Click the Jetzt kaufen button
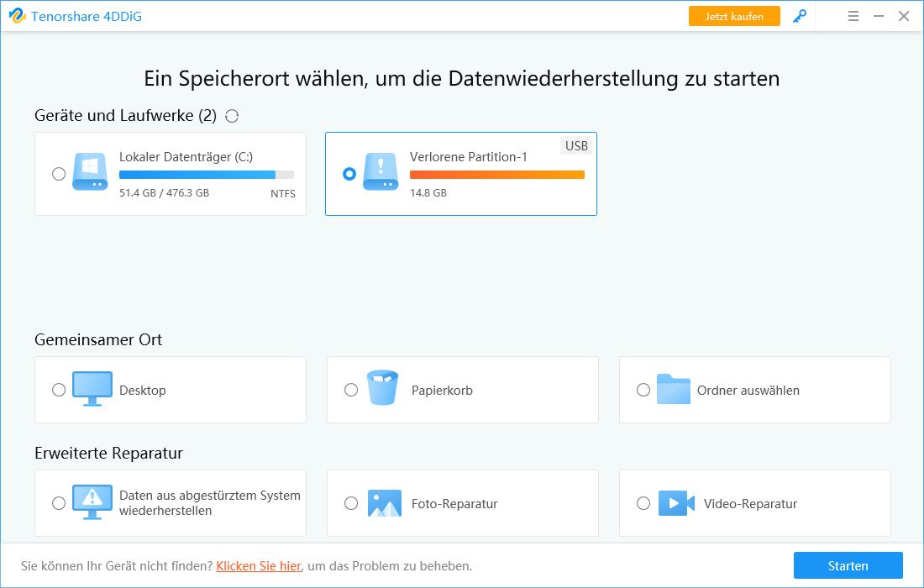The width and height of the screenshot is (924, 588). (733, 15)
